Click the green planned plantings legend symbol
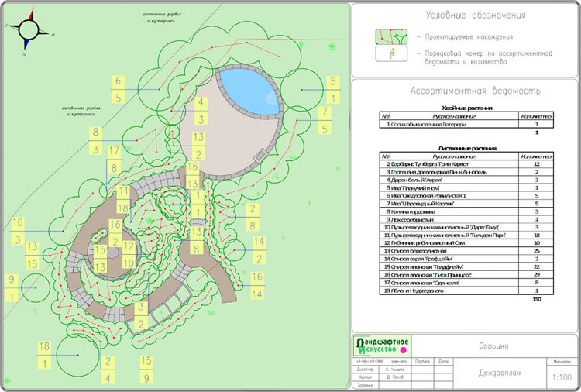Image resolution: width=581 pixels, height=392 pixels. (x=391, y=36)
